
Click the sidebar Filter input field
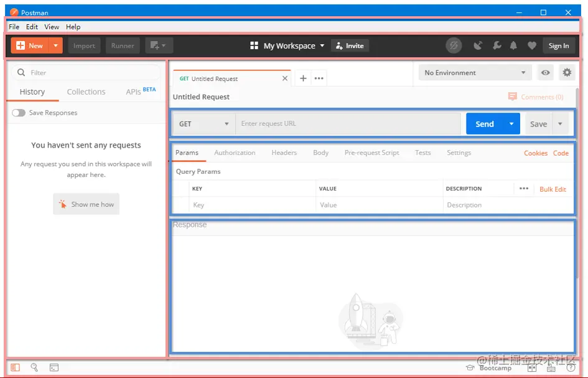tap(85, 72)
